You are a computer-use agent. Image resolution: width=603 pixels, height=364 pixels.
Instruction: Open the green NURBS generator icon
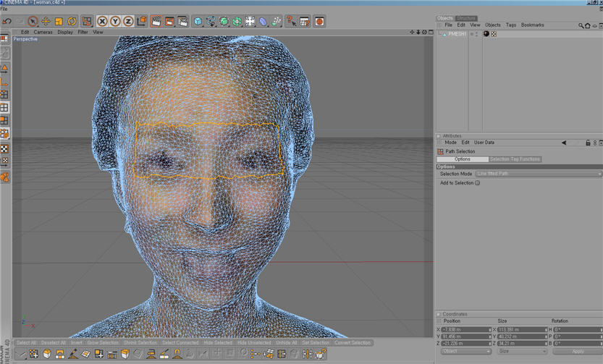tap(224, 22)
